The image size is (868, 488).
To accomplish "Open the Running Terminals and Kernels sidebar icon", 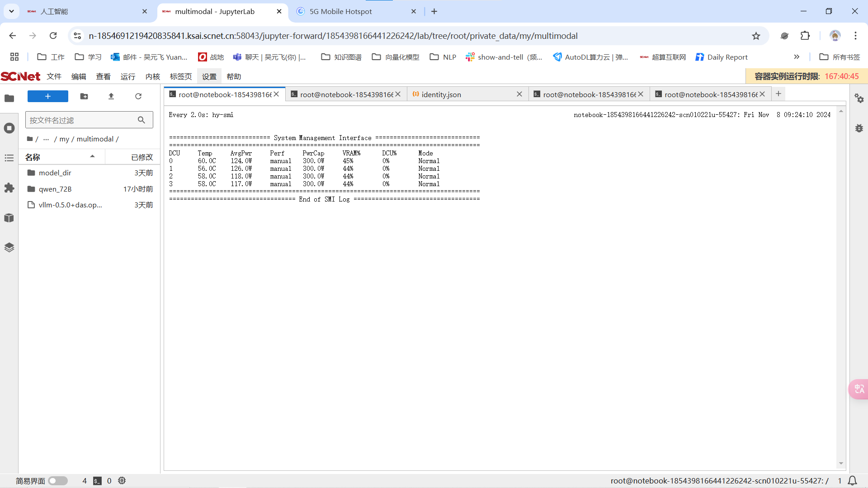I will click(x=9, y=128).
